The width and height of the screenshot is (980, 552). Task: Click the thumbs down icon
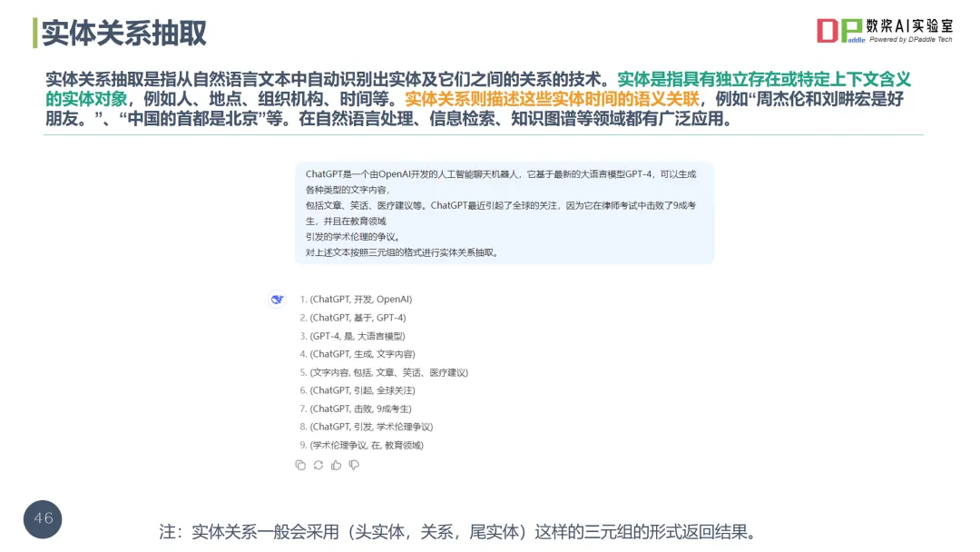click(355, 465)
